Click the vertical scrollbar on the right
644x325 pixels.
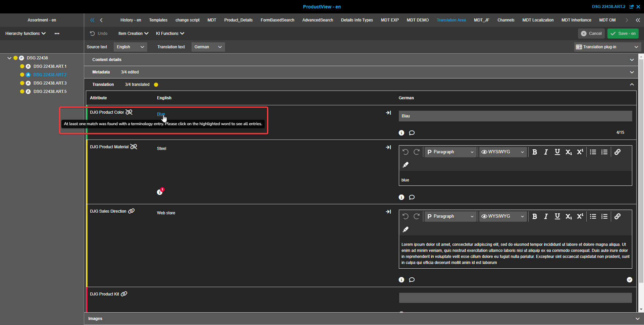(x=641, y=168)
